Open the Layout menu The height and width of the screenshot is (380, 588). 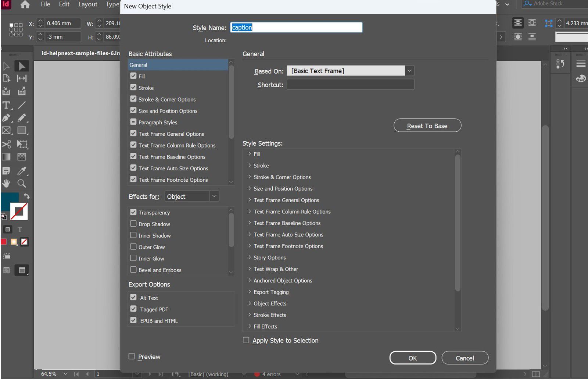88,4
